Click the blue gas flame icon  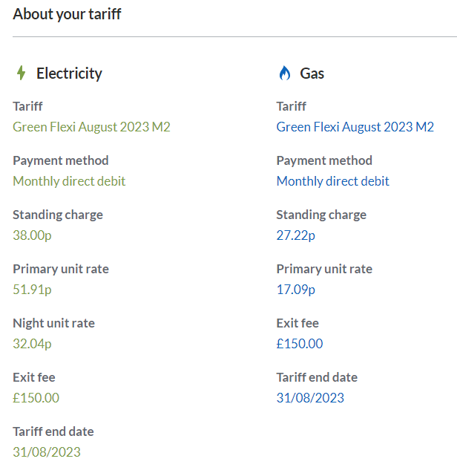pyautogui.click(x=284, y=73)
